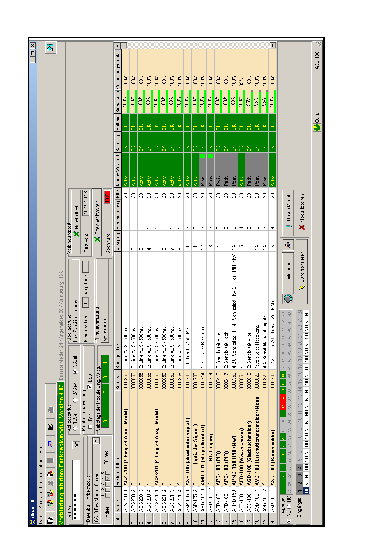Click the Synchronisieren button

302,271
